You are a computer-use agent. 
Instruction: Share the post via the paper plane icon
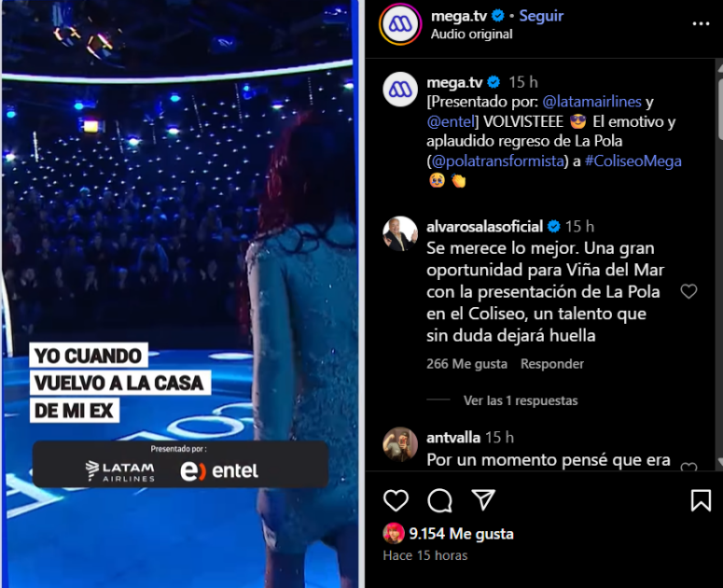tap(482, 500)
